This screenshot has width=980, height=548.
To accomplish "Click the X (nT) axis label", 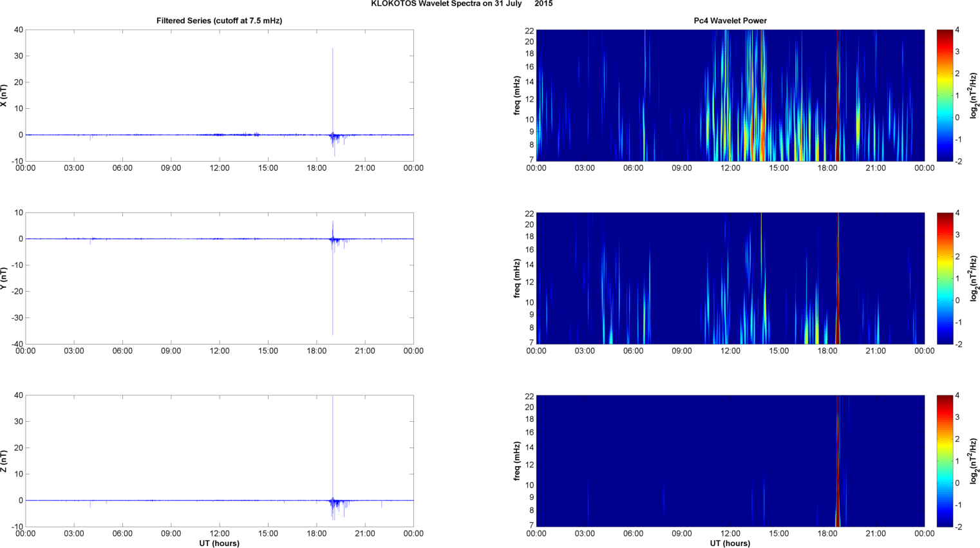I will [x=4, y=95].
